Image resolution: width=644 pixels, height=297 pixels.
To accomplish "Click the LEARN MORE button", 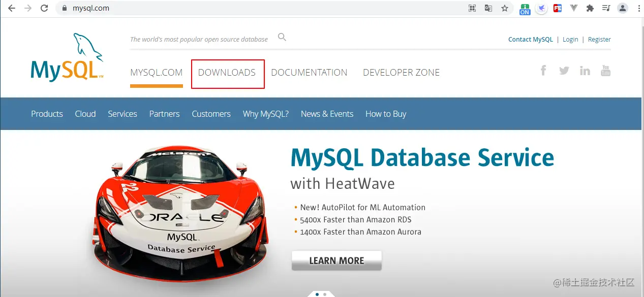I will [336, 260].
